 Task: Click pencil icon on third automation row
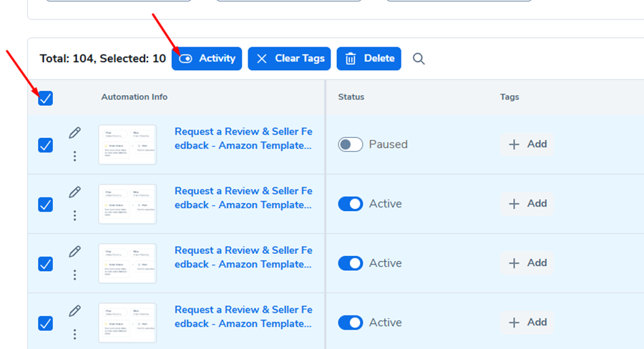click(74, 252)
